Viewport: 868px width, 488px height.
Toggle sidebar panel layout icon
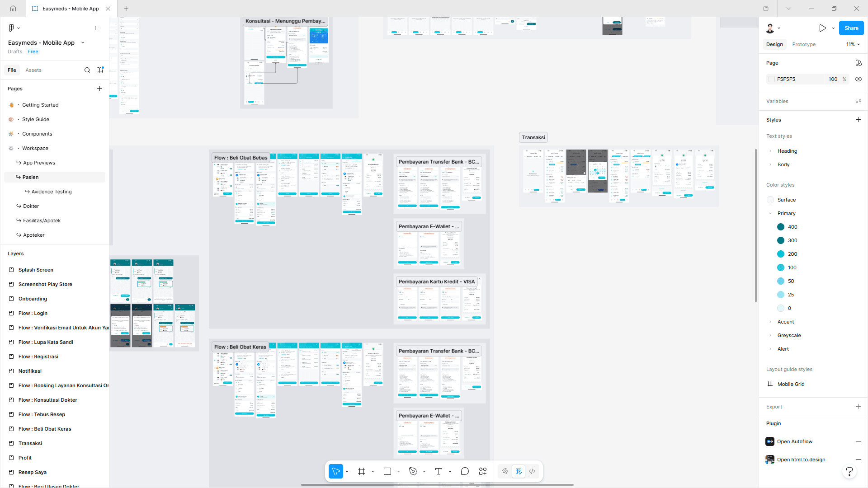click(98, 28)
